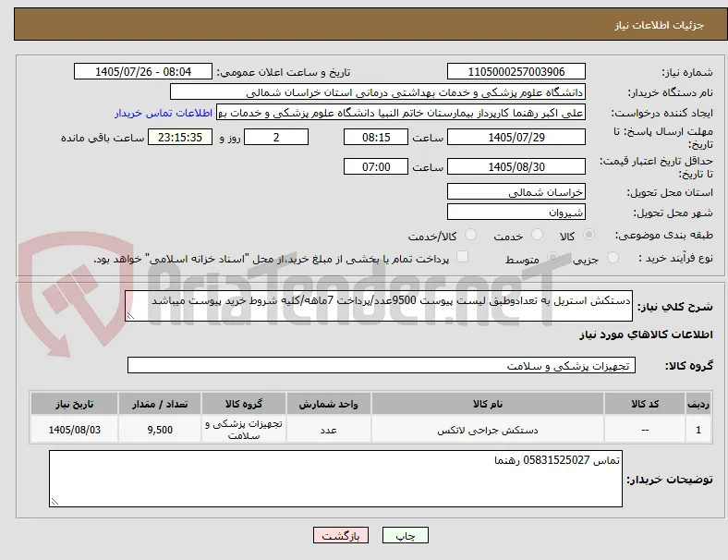Click the response deadline time 08:15
This screenshot has width=728, height=560.
[376, 138]
